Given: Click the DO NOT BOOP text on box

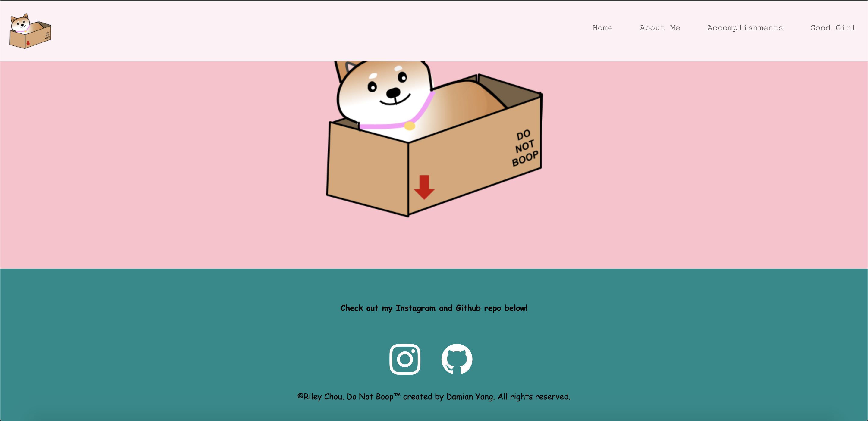Looking at the screenshot, I should [524, 148].
